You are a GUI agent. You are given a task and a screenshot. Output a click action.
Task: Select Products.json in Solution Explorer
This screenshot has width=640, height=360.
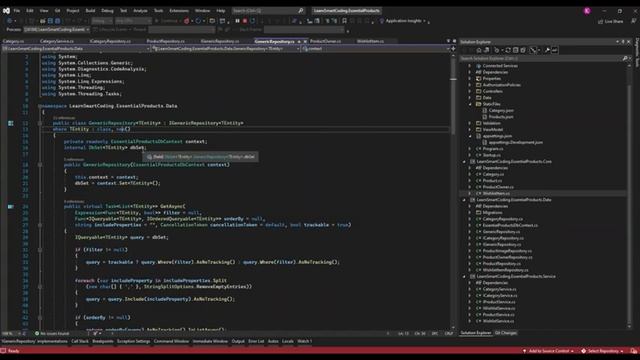(x=501, y=117)
